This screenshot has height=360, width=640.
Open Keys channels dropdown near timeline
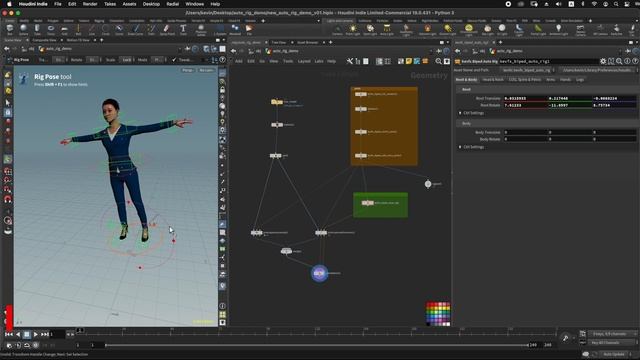point(612,334)
